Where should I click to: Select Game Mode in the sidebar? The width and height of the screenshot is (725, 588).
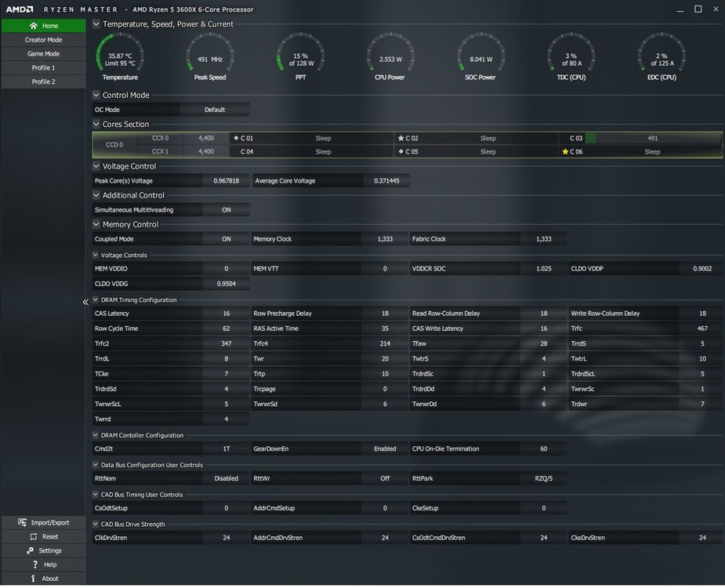click(x=43, y=53)
